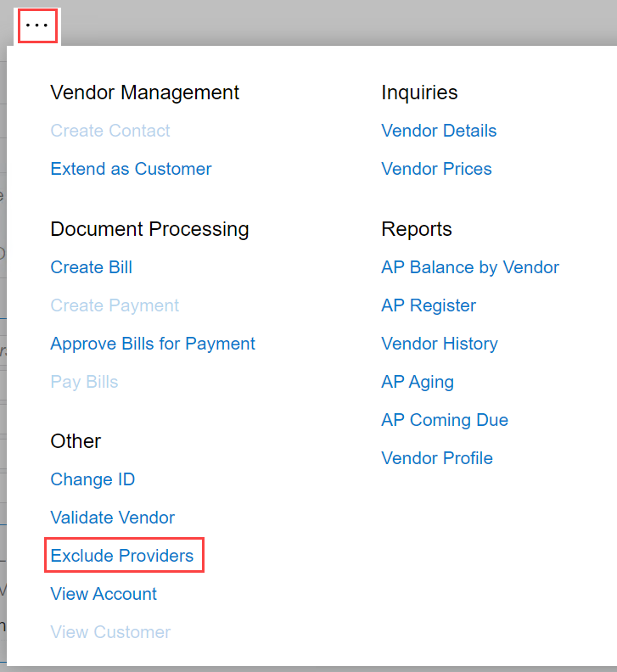Open View Account option

[x=104, y=594]
